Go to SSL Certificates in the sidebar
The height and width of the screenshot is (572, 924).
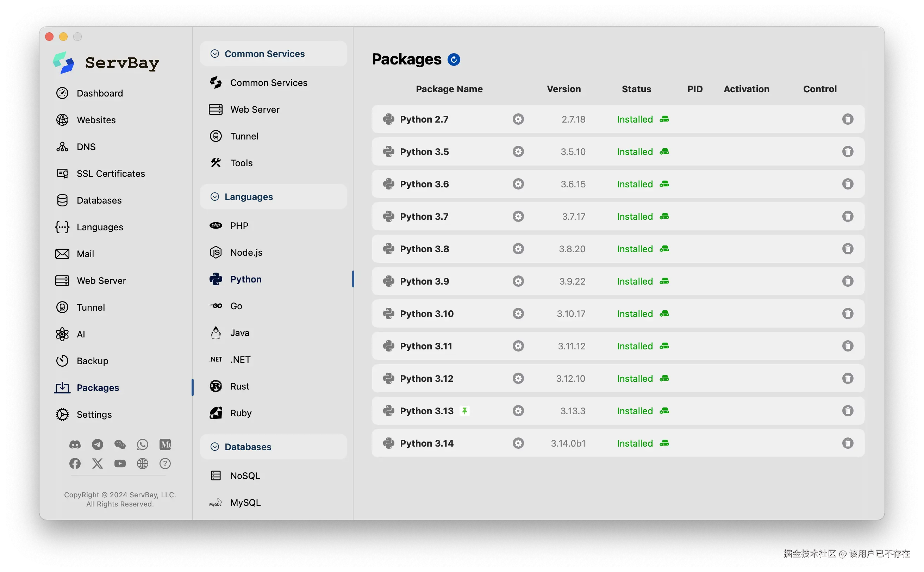pos(111,174)
